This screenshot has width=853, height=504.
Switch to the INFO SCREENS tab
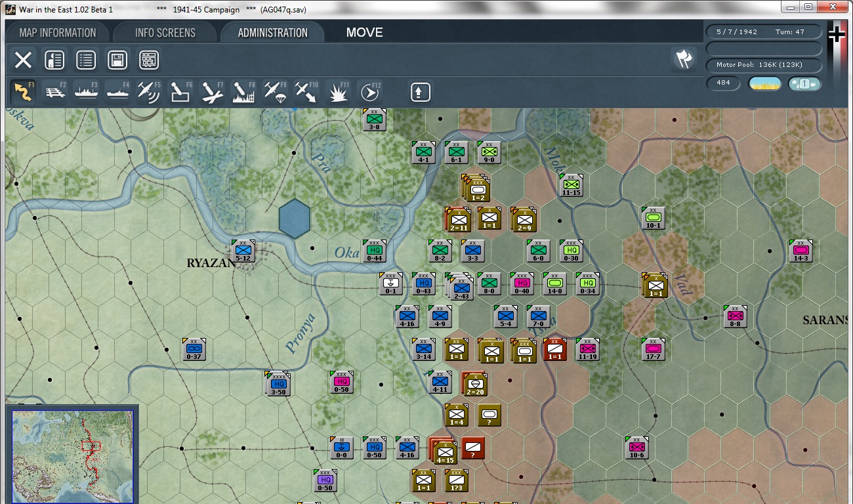[165, 33]
